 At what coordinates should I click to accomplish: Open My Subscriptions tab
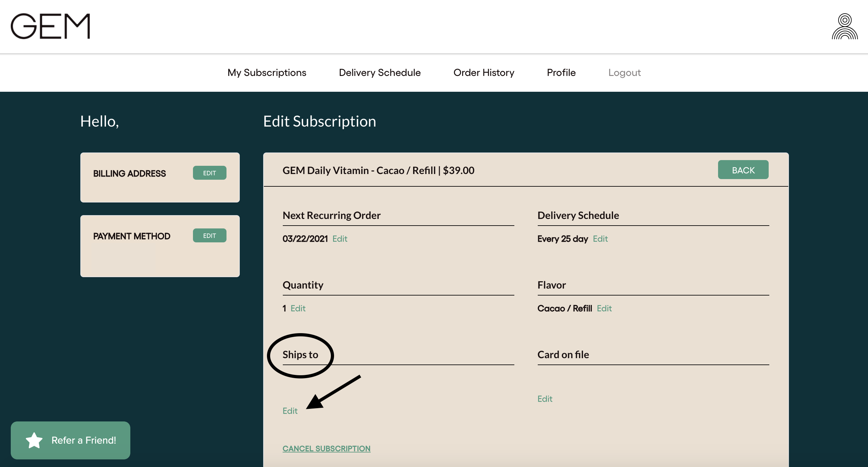[267, 72]
